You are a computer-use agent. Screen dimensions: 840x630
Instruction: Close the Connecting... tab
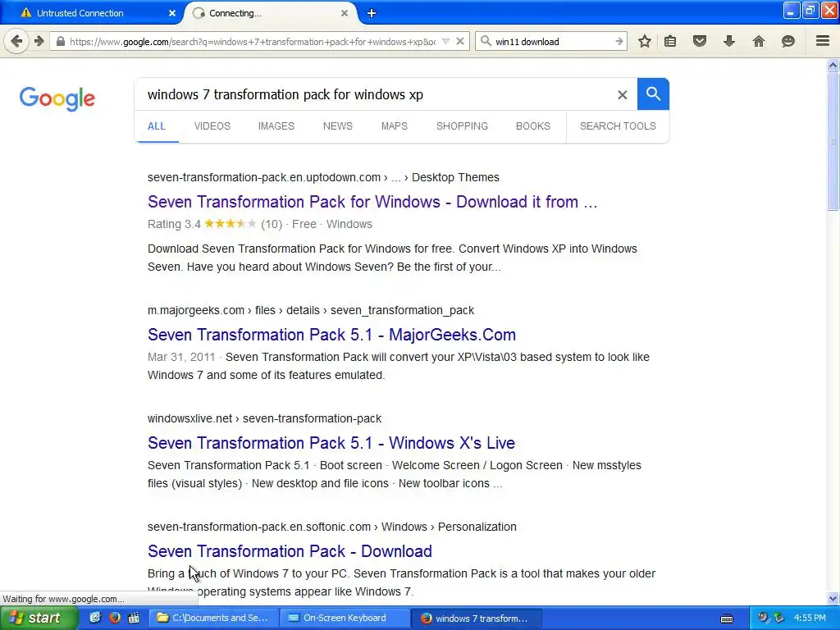345,13
